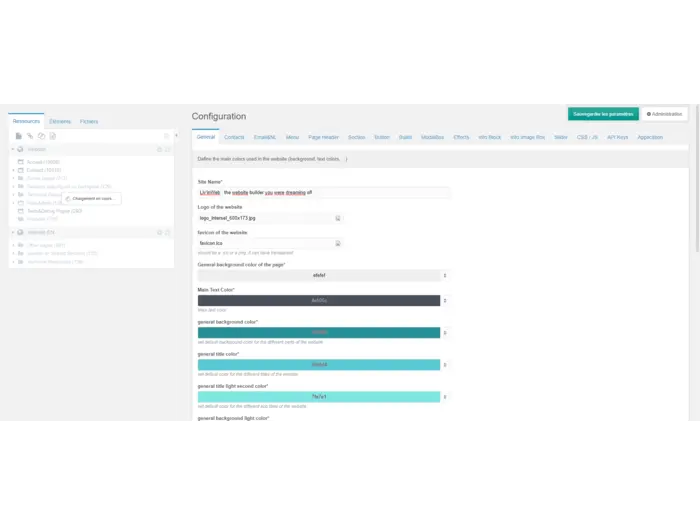This screenshot has width=700, height=525.
Task: Click the new weblink icon in tree toolbar
Action: 30,135
